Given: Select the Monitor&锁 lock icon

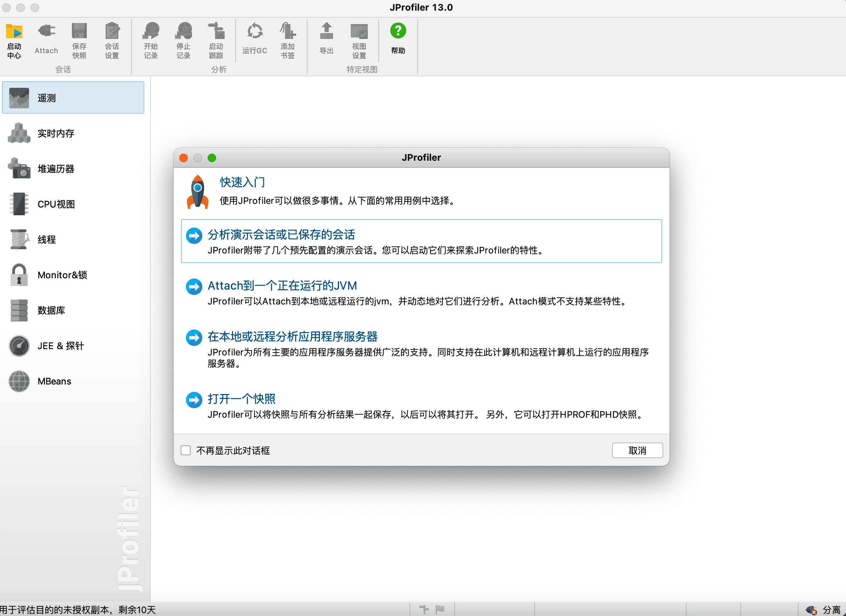Looking at the screenshot, I should [19, 275].
